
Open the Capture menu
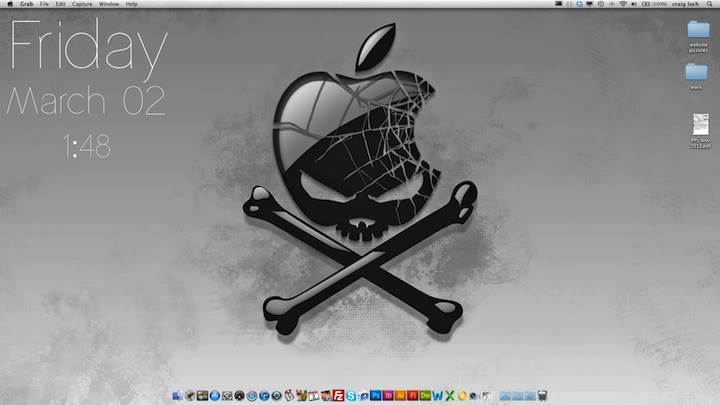point(82,4)
